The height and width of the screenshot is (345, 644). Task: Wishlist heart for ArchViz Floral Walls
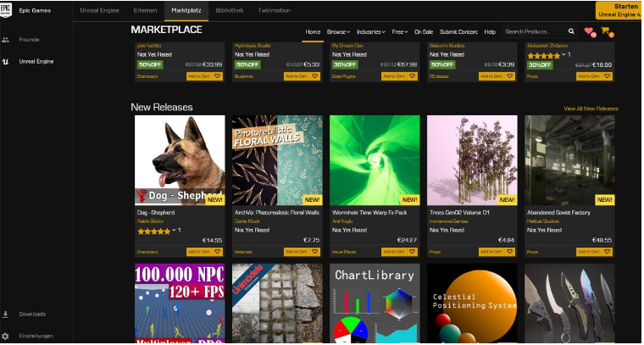pos(315,252)
